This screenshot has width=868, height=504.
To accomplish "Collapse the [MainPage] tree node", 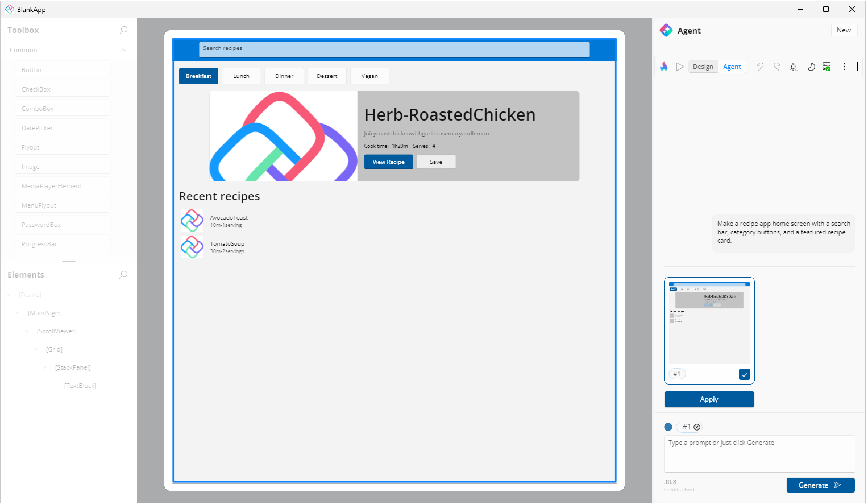I will (18, 313).
